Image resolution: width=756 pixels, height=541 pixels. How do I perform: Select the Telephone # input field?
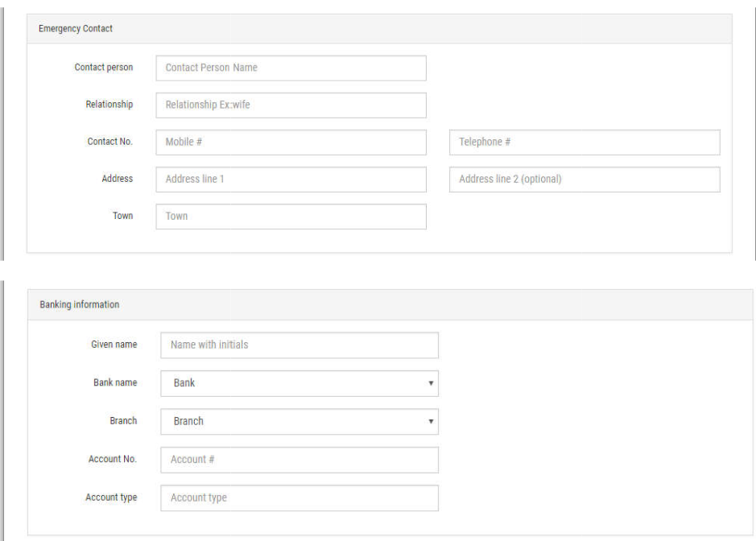(x=584, y=142)
